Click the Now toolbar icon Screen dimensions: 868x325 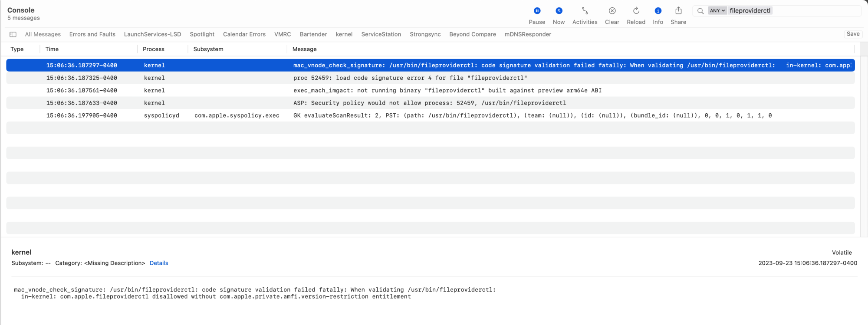[559, 11]
